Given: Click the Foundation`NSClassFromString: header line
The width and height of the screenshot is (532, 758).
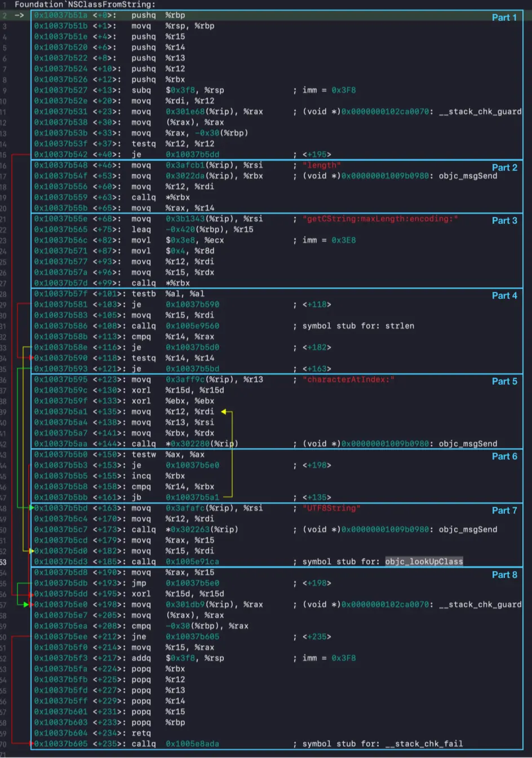Looking at the screenshot, I should (85, 5).
